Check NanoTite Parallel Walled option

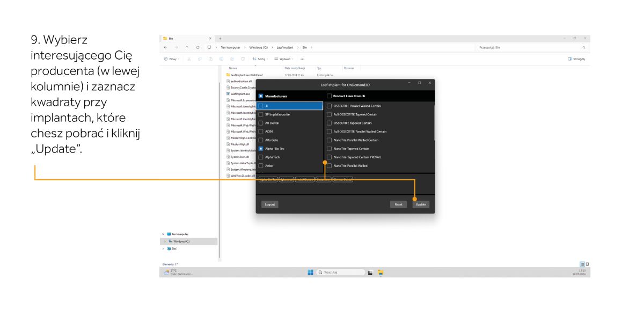click(329, 166)
